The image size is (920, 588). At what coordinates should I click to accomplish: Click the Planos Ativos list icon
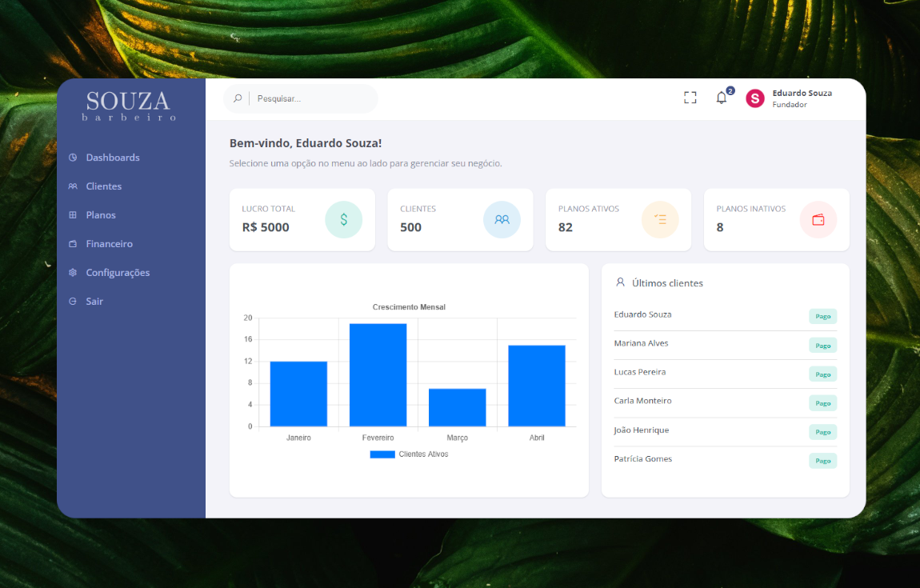click(659, 219)
